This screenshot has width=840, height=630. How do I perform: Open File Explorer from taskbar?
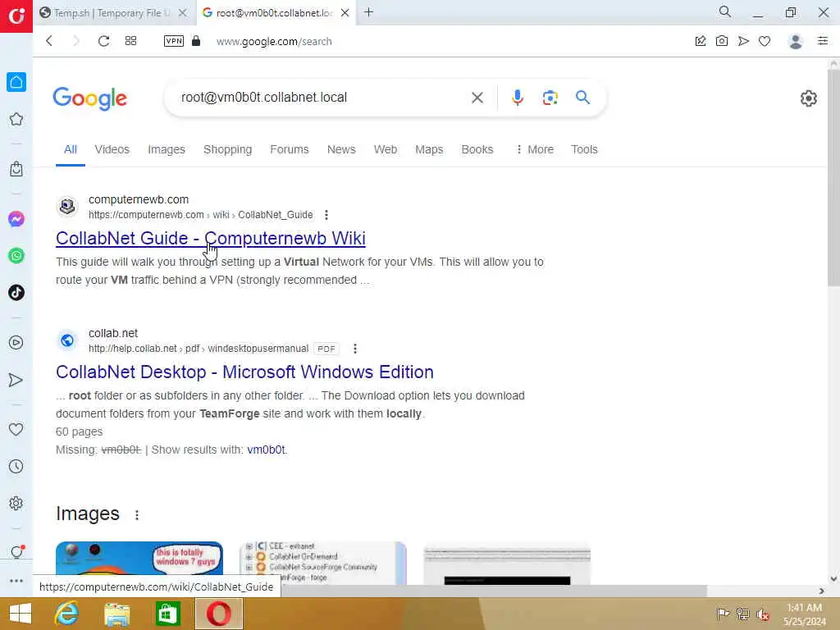tap(116, 614)
